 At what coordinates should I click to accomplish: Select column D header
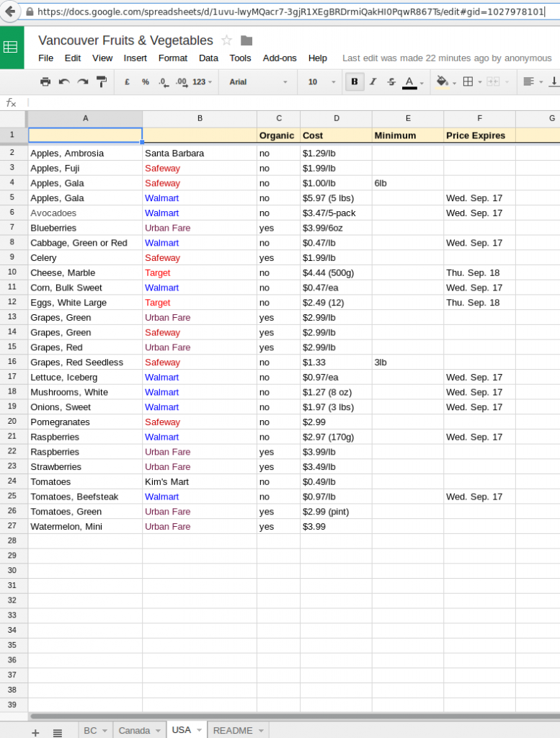click(x=336, y=118)
